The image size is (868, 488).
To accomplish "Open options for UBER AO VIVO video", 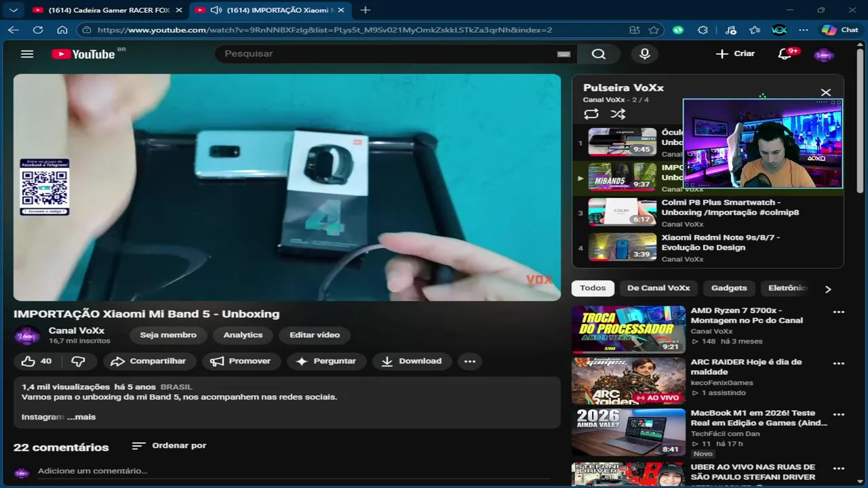I will (839, 468).
